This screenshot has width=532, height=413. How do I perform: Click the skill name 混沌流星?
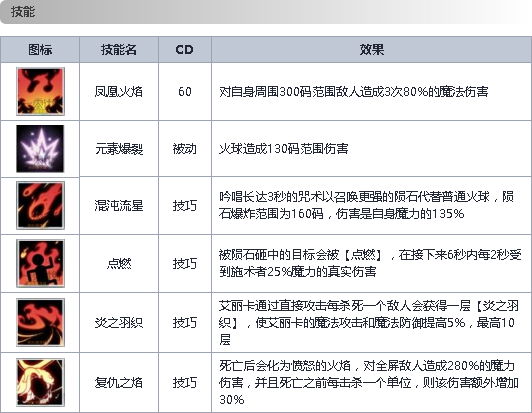pyautogui.click(x=119, y=206)
